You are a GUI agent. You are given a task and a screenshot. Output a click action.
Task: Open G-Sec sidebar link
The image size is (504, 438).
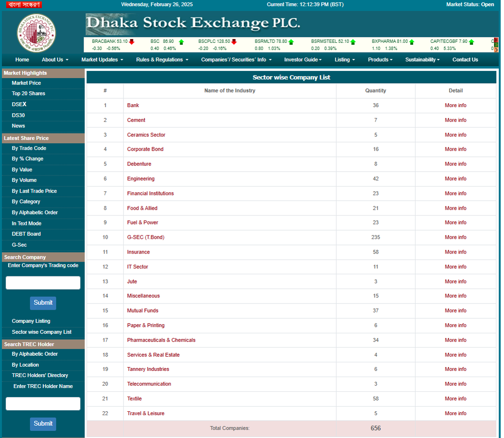19,245
